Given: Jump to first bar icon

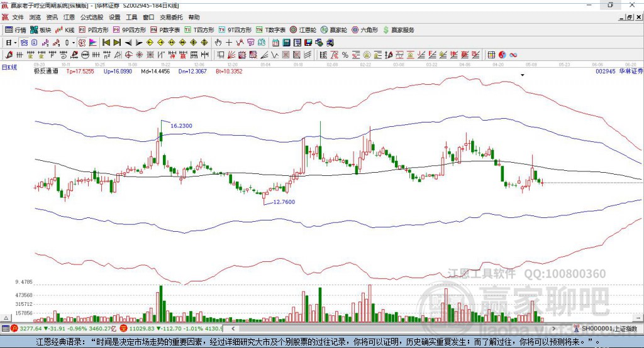Looking at the screenshot, I should 106,43.
